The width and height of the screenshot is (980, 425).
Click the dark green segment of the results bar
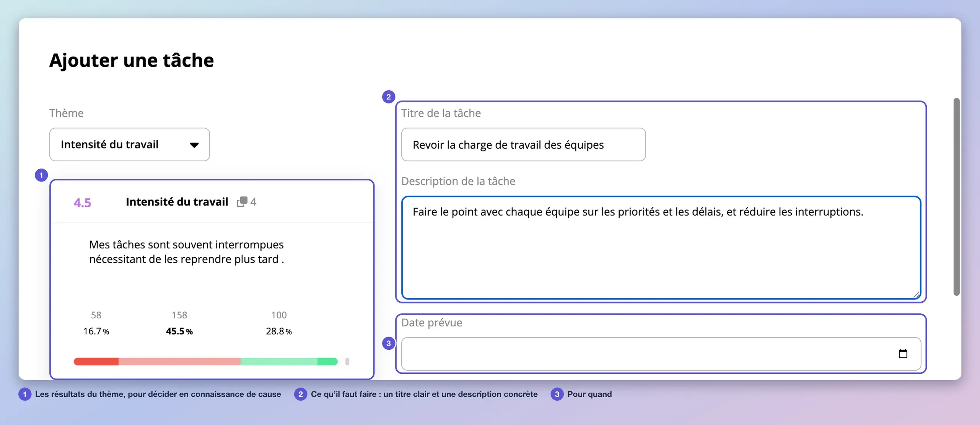(x=327, y=362)
